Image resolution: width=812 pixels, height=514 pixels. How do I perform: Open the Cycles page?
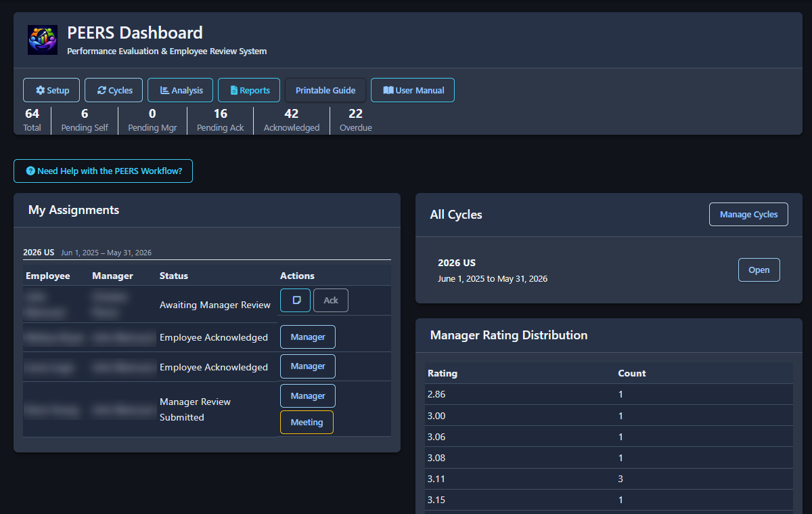click(114, 90)
